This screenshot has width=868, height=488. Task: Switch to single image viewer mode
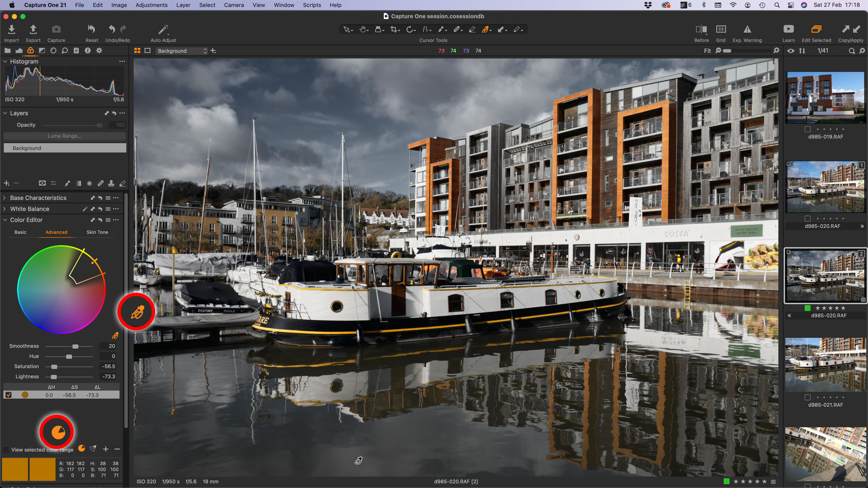(x=147, y=50)
